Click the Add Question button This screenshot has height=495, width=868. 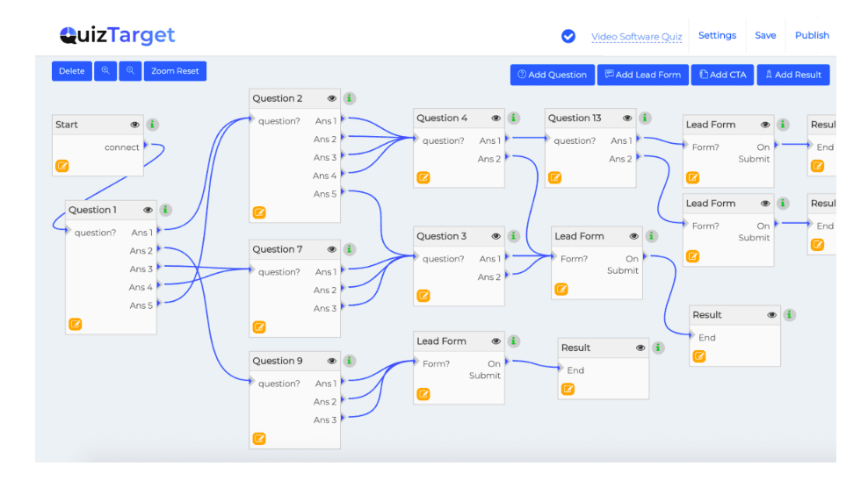(552, 75)
